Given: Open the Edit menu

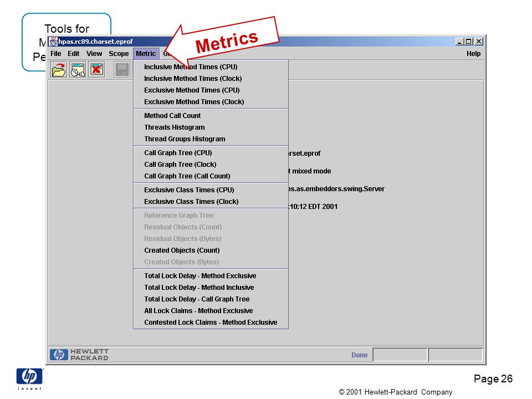Looking at the screenshot, I should pos(73,54).
